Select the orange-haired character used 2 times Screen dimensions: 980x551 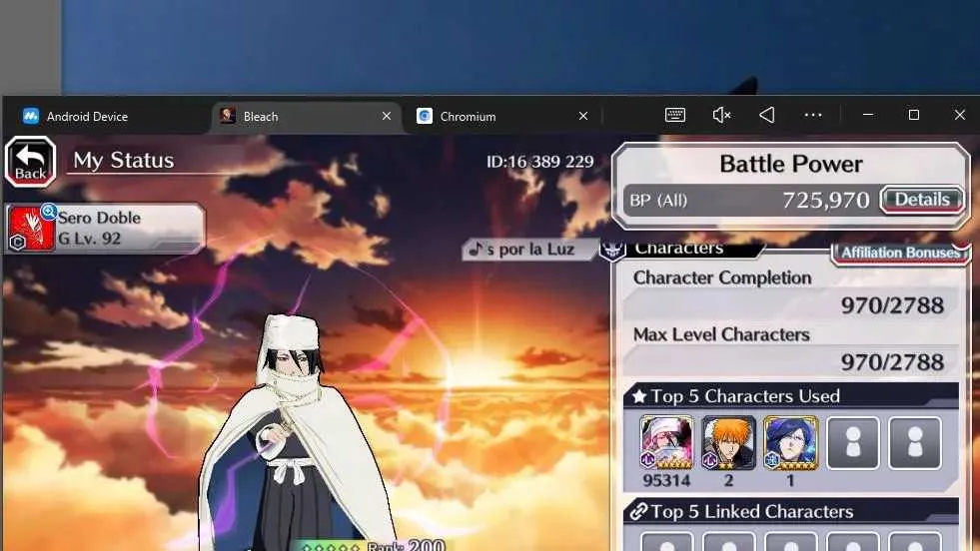click(x=728, y=443)
